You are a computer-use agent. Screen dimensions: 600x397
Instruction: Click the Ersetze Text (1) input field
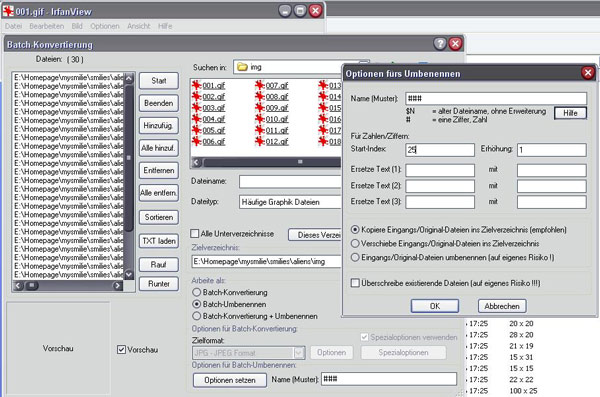(440, 170)
